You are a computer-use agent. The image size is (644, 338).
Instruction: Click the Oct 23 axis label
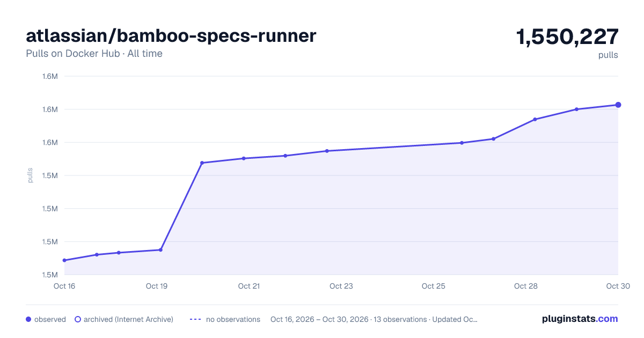341,286
